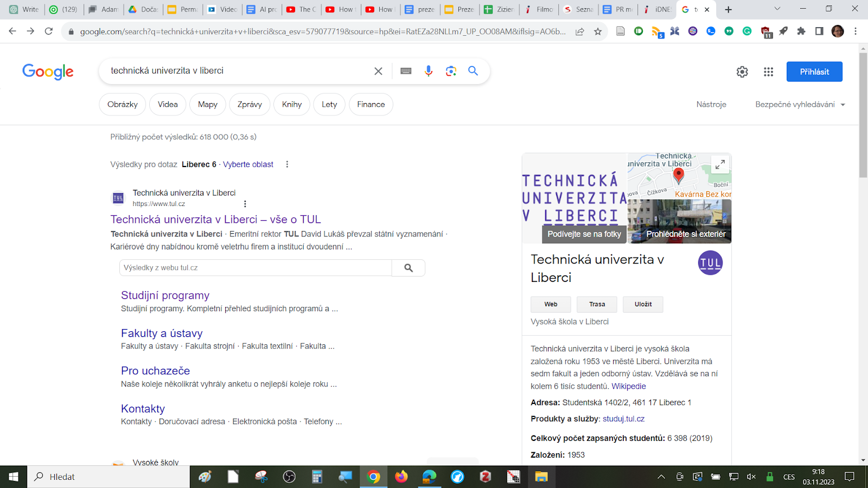Image resolution: width=868 pixels, height=488 pixels.
Task: Open the Fakulty a ústavy sitelink
Action: (162, 333)
